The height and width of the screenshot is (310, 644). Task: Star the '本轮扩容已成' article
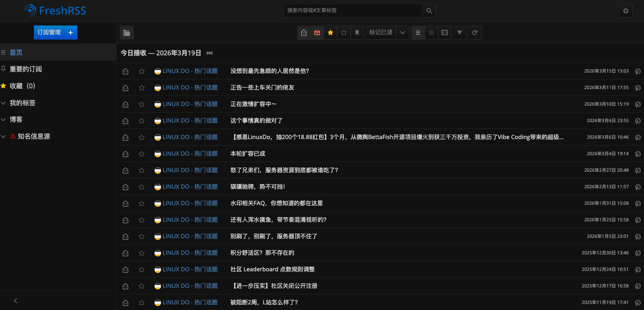tap(142, 154)
